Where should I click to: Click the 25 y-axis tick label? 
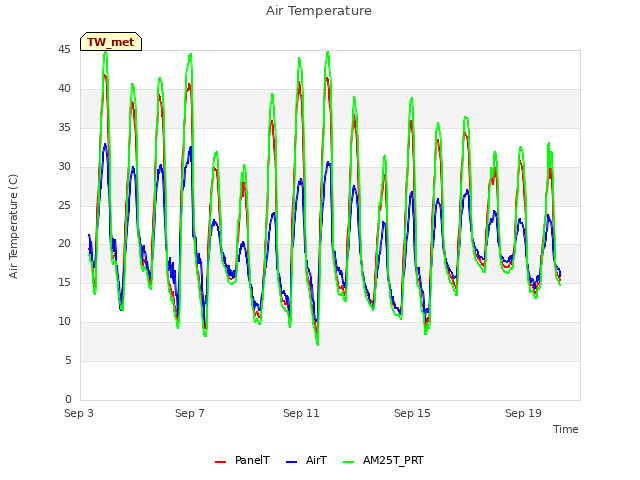click(x=64, y=205)
